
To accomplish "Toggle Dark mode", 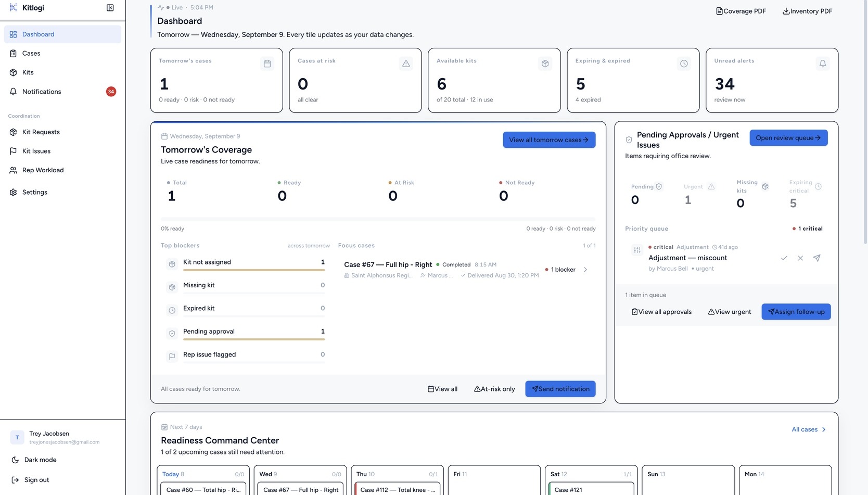I will pos(62,460).
